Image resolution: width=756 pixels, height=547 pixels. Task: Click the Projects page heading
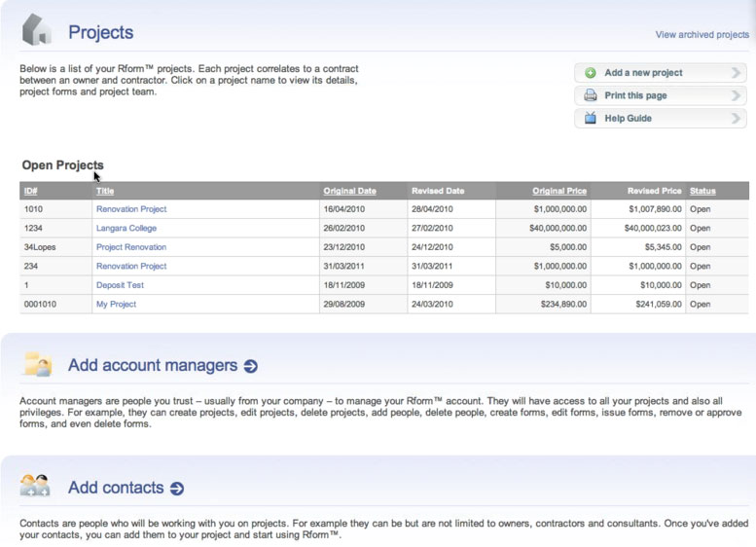101,32
